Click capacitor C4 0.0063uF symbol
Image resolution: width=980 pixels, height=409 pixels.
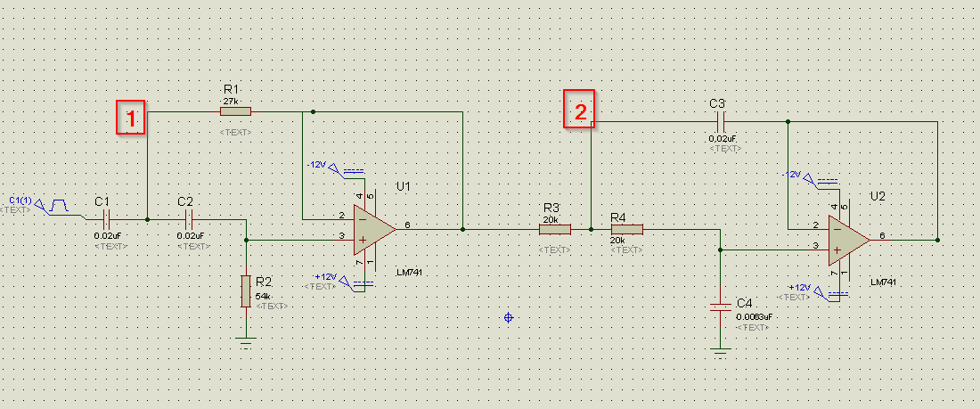tap(720, 307)
